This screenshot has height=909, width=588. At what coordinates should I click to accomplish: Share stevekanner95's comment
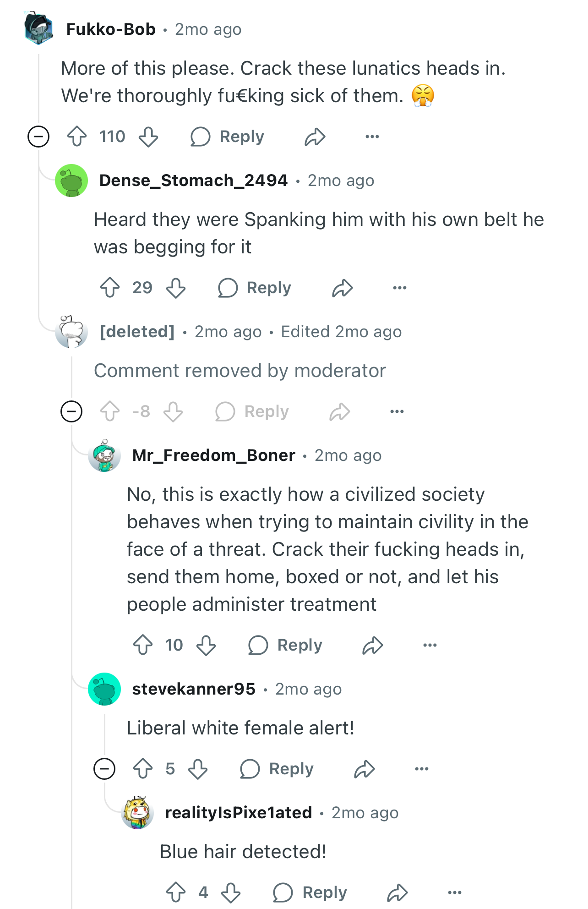click(x=365, y=769)
